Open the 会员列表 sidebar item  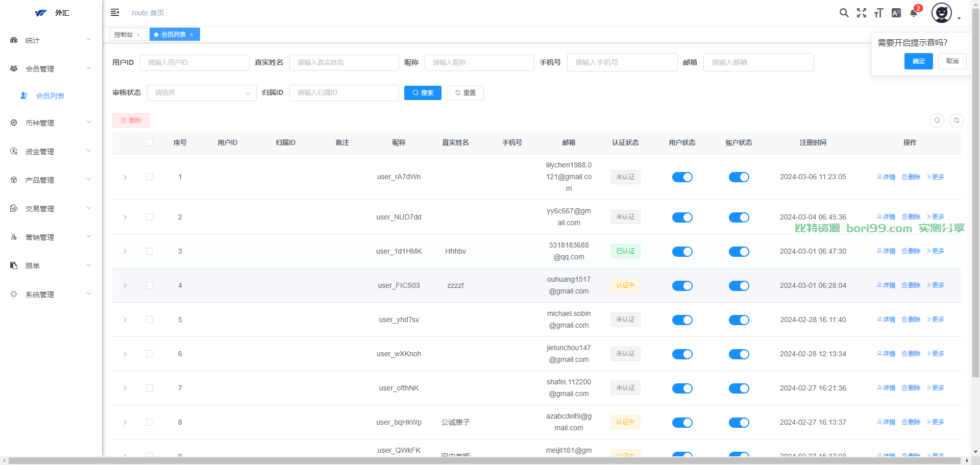(50, 95)
